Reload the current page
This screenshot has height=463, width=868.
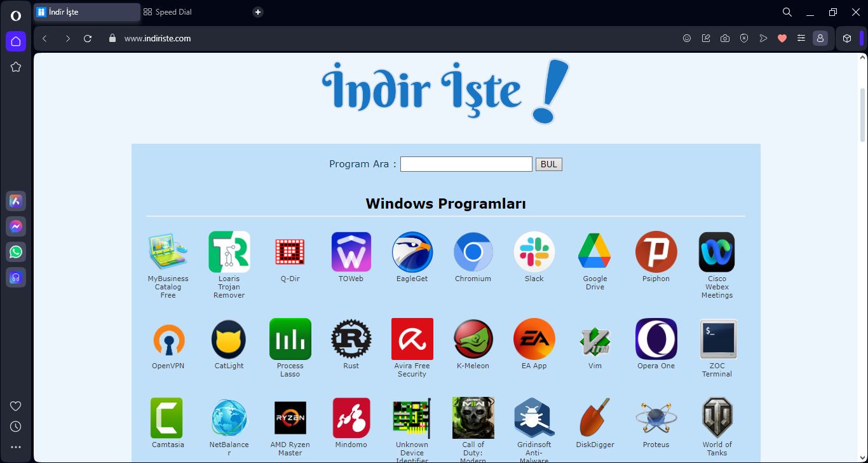pyautogui.click(x=88, y=38)
